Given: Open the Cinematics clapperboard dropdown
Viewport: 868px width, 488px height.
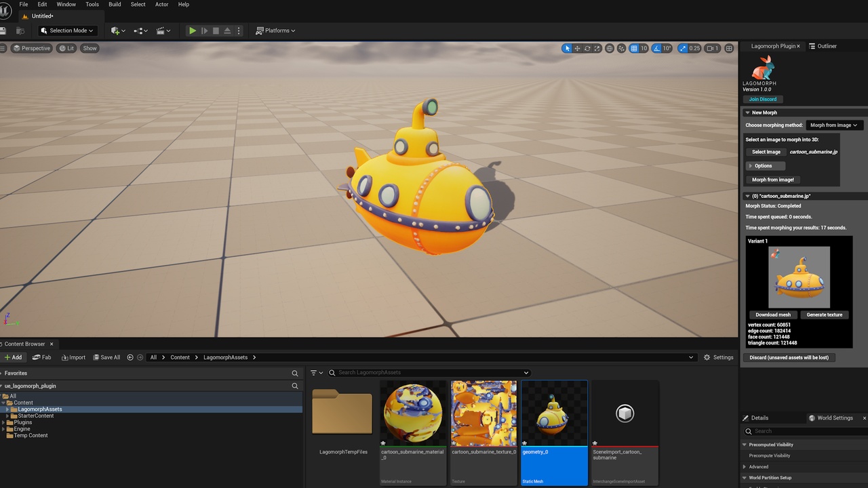Looking at the screenshot, I should [163, 30].
